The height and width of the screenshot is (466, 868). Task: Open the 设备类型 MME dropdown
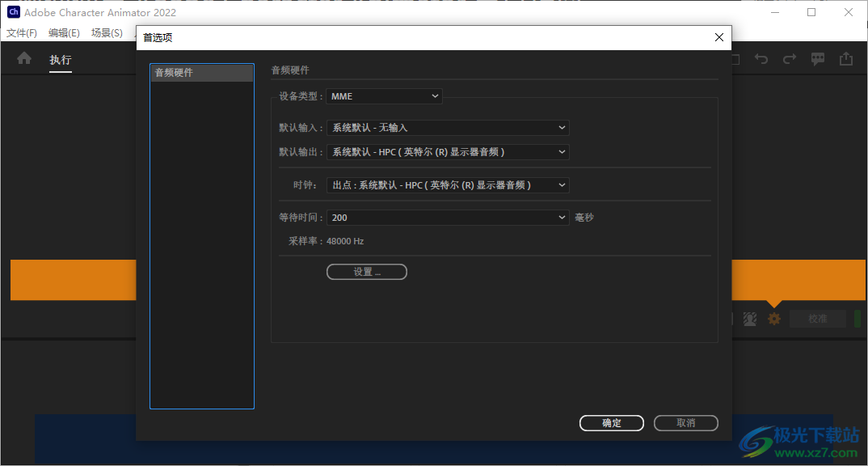click(x=384, y=95)
